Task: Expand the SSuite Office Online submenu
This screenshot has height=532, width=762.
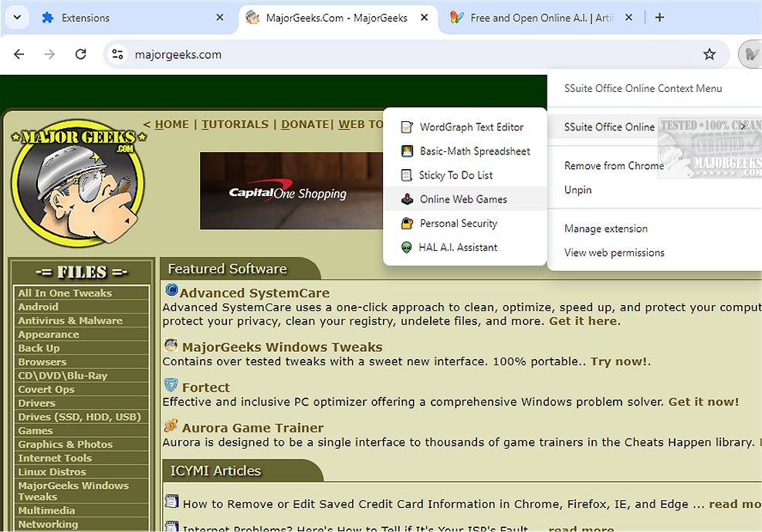Action: pyautogui.click(x=655, y=127)
